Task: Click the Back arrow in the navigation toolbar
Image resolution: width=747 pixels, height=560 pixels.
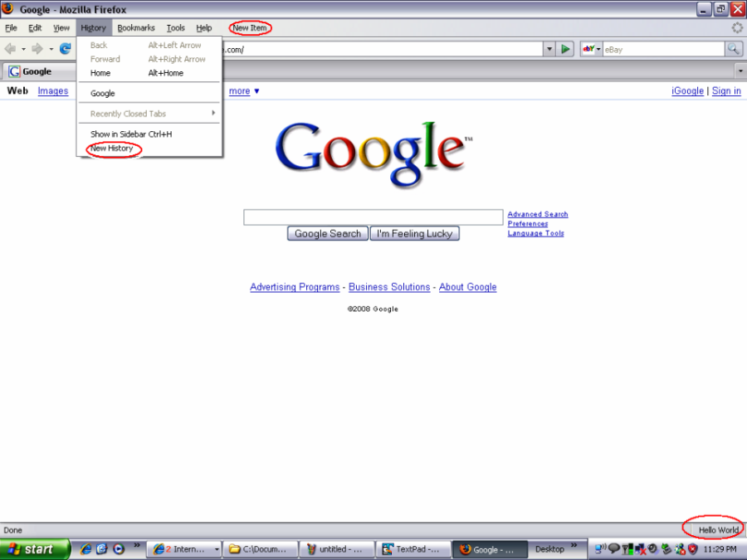Action: point(10,49)
